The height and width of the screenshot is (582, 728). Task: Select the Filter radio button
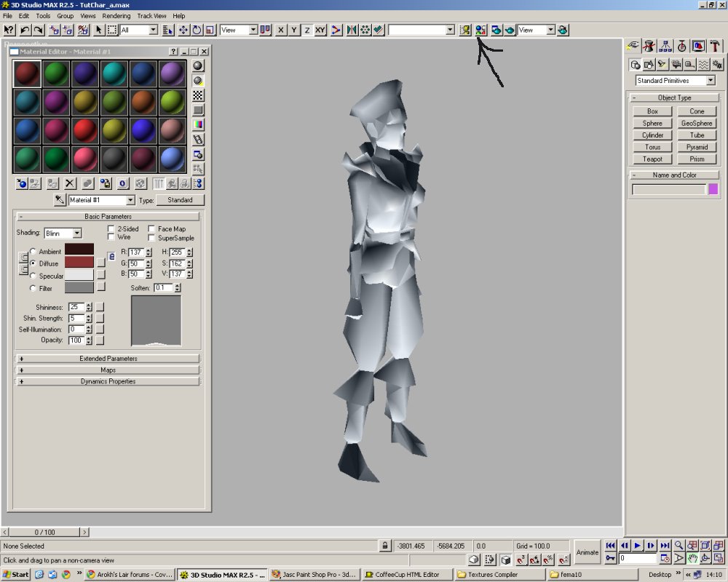(33, 288)
